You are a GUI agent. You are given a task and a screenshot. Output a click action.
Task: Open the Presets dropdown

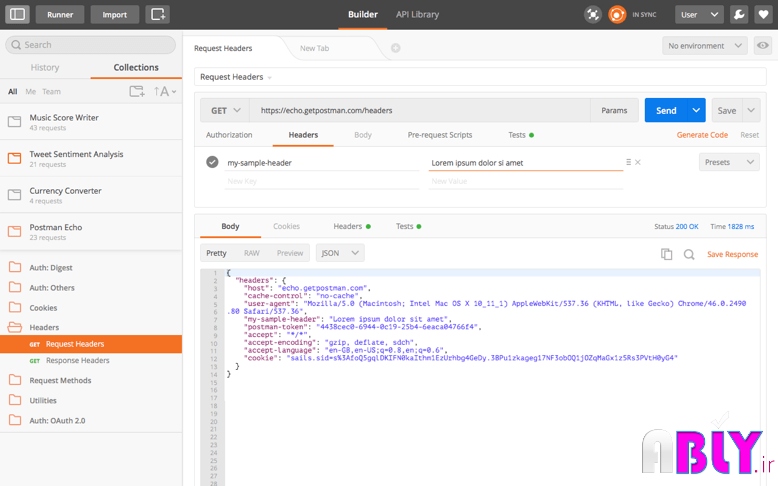pyautogui.click(x=729, y=162)
